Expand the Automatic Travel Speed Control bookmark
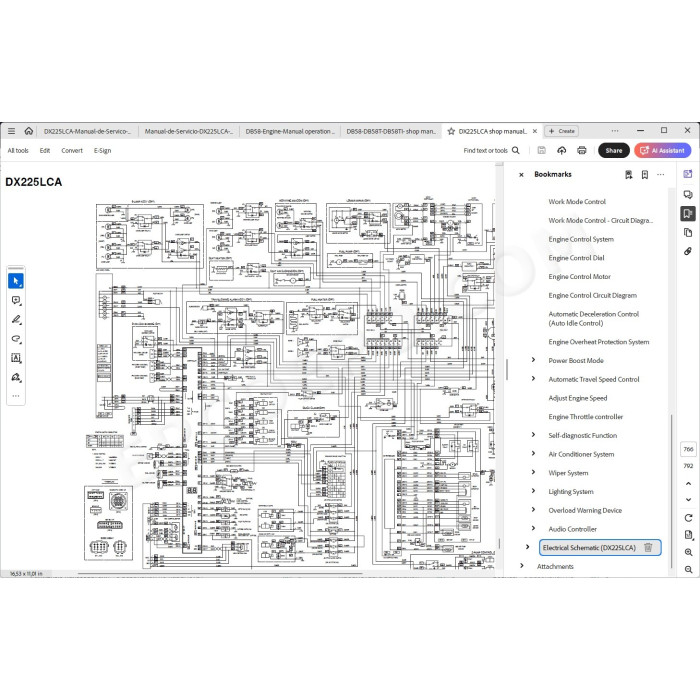 click(x=533, y=379)
